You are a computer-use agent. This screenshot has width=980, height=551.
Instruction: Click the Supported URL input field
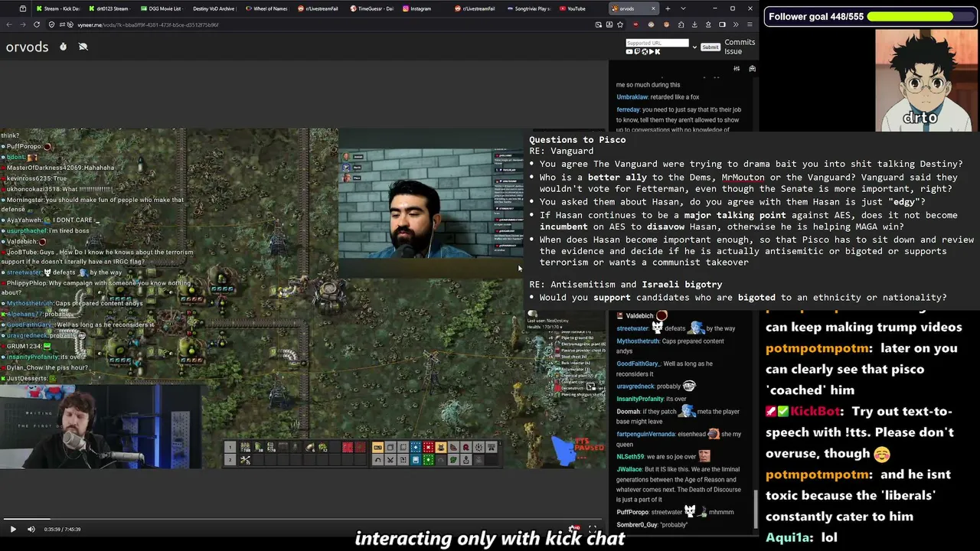[657, 43]
